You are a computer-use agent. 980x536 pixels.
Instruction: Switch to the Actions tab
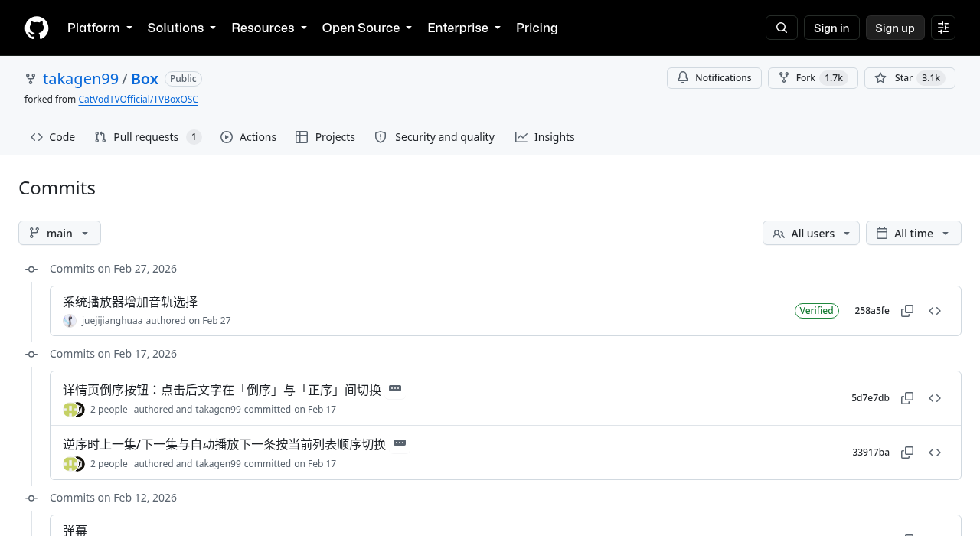[248, 137]
